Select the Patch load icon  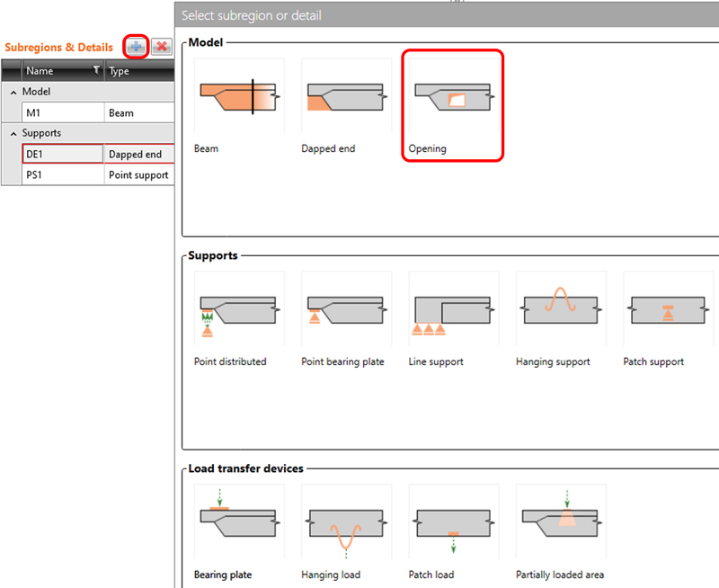click(453, 522)
